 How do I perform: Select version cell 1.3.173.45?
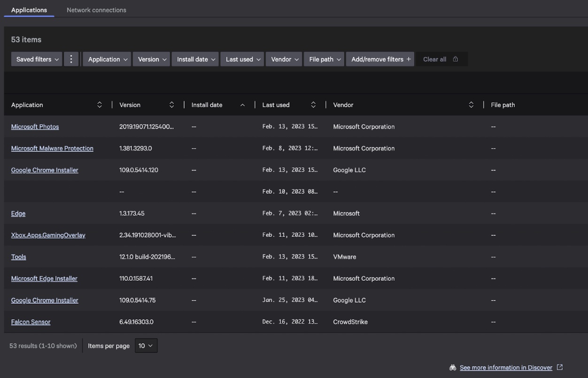pyautogui.click(x=132, y=213)
